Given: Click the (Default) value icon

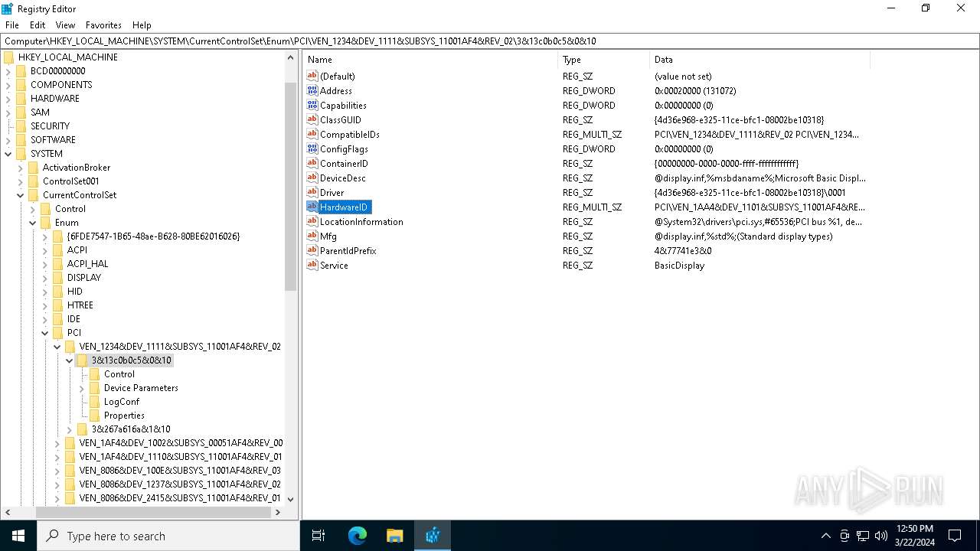Looking at the screenshot, I should pos(312,76).
